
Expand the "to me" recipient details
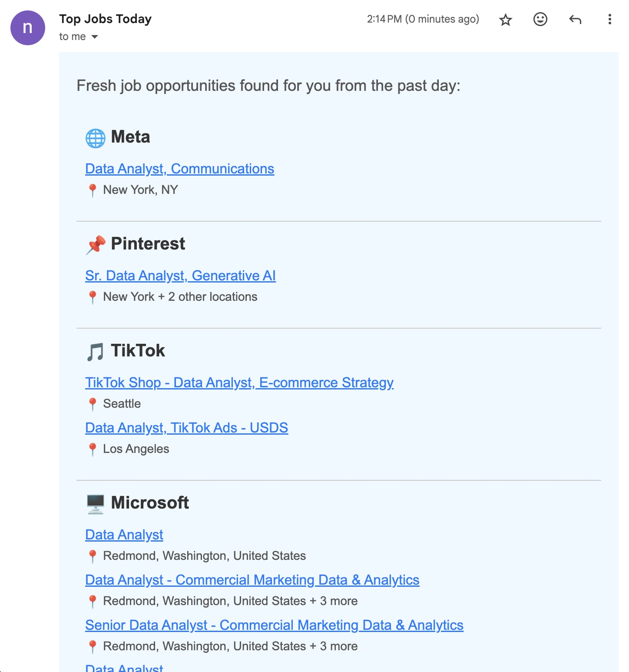click(x=95, y=37)
